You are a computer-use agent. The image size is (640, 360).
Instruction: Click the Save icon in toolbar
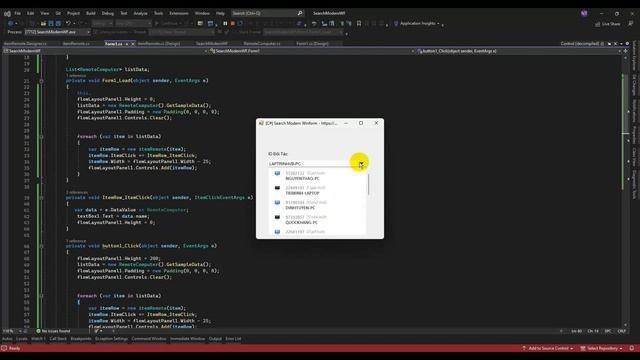[x=51, y=24]
